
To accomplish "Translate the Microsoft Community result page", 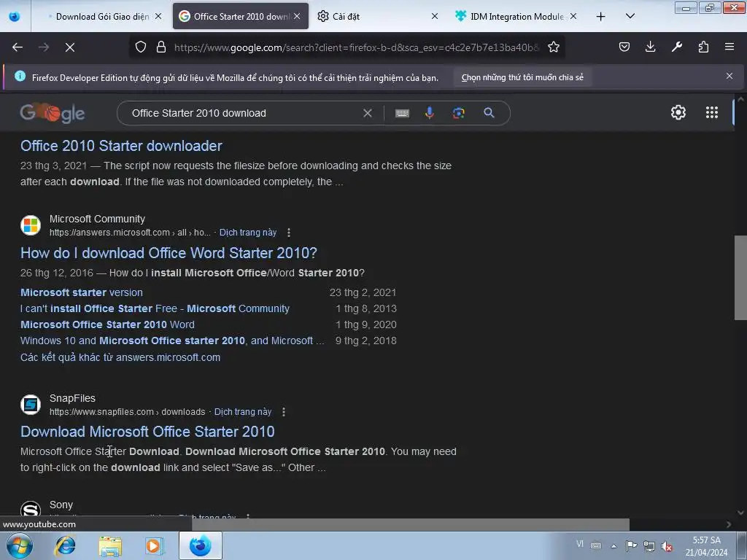I will (248, 233).
